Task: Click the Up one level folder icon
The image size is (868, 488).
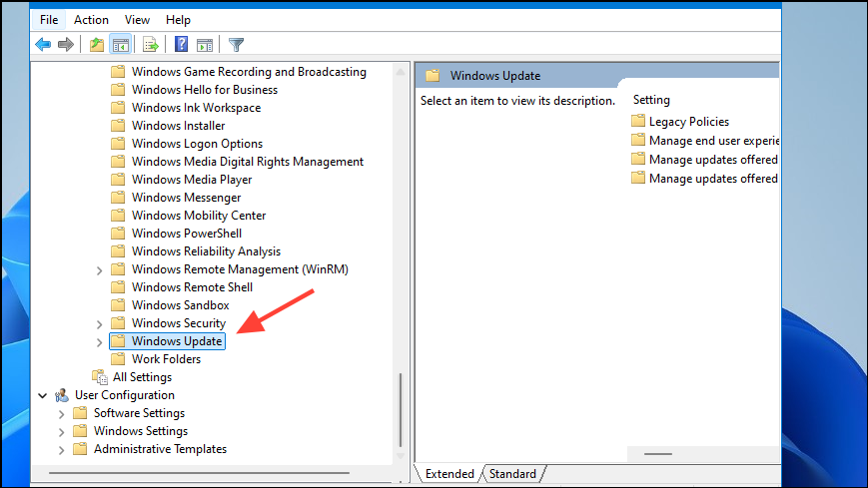Action: tap(96, 44)
